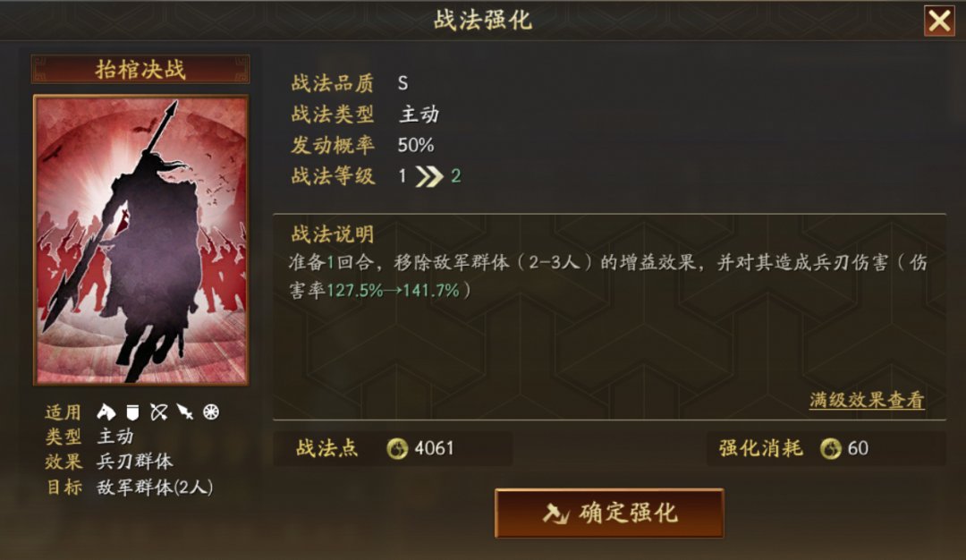Screen dimensions: 966x560
Task: Click the next level number 2
Action: pyautogui.click(x=456, y=176)
